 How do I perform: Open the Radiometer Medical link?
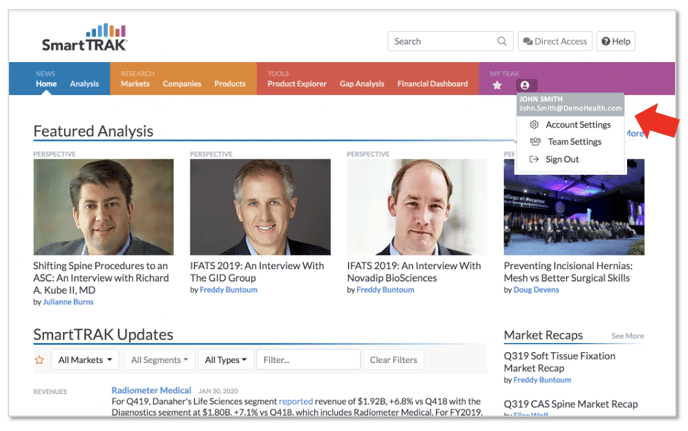151,390
